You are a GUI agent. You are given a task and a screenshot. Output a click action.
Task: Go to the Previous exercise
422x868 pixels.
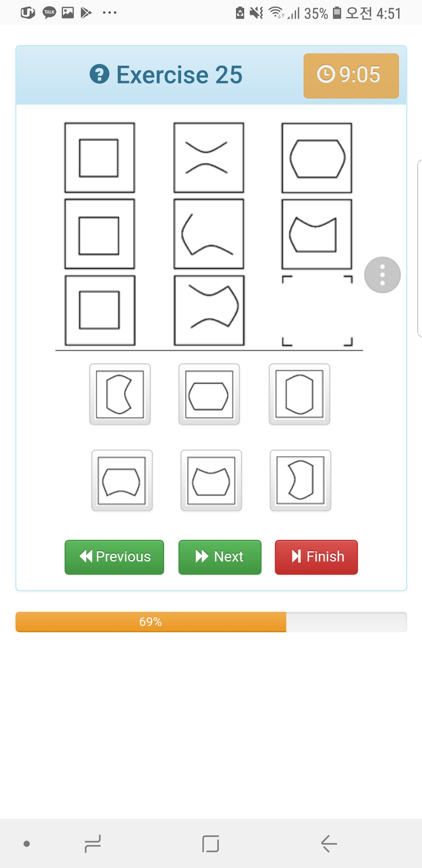coord(114,557)
